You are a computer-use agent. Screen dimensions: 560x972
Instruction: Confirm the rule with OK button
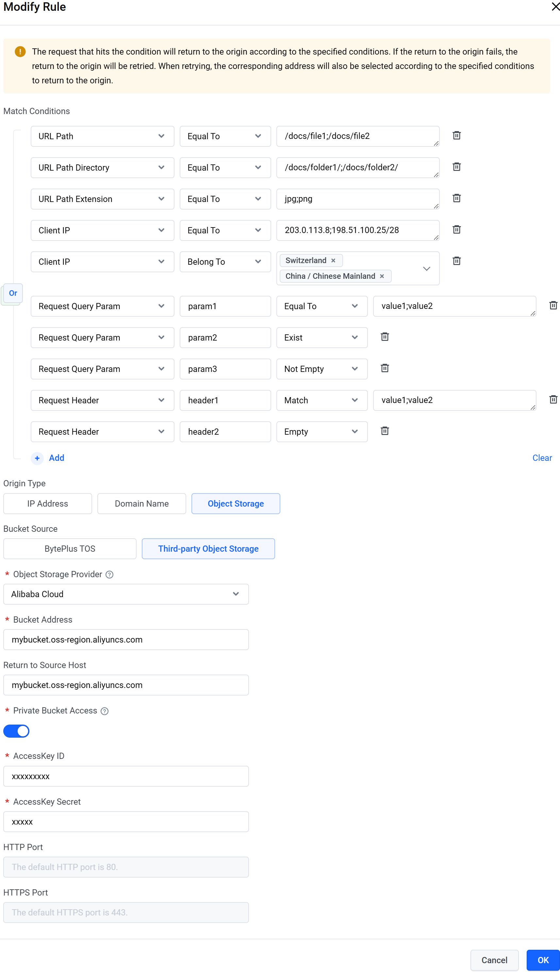point(543,960)
